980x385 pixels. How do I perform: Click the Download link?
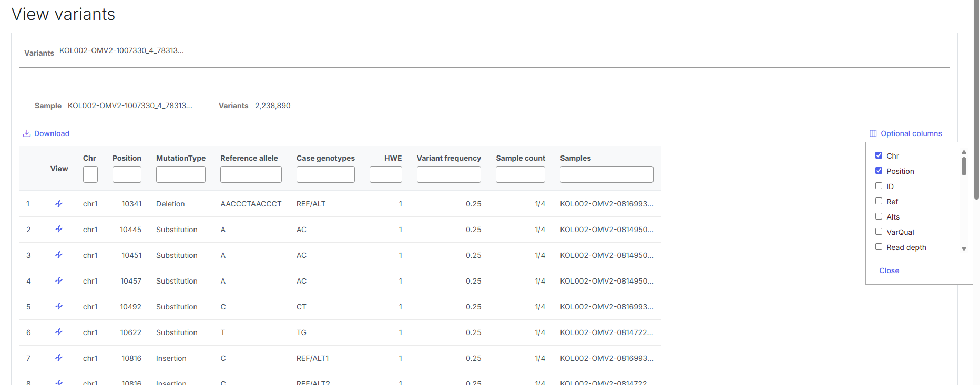tap(52, 134)
